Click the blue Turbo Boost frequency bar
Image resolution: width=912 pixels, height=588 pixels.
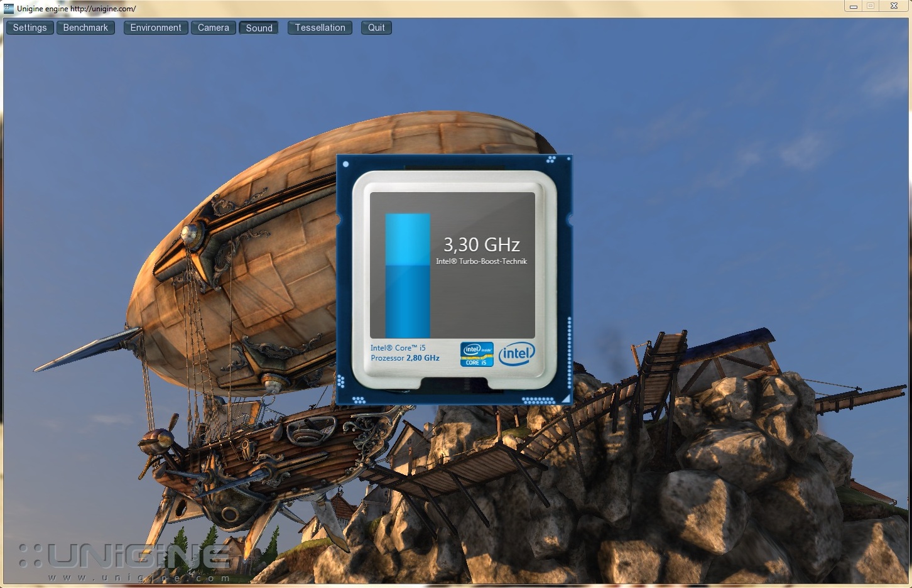(408, 275)
